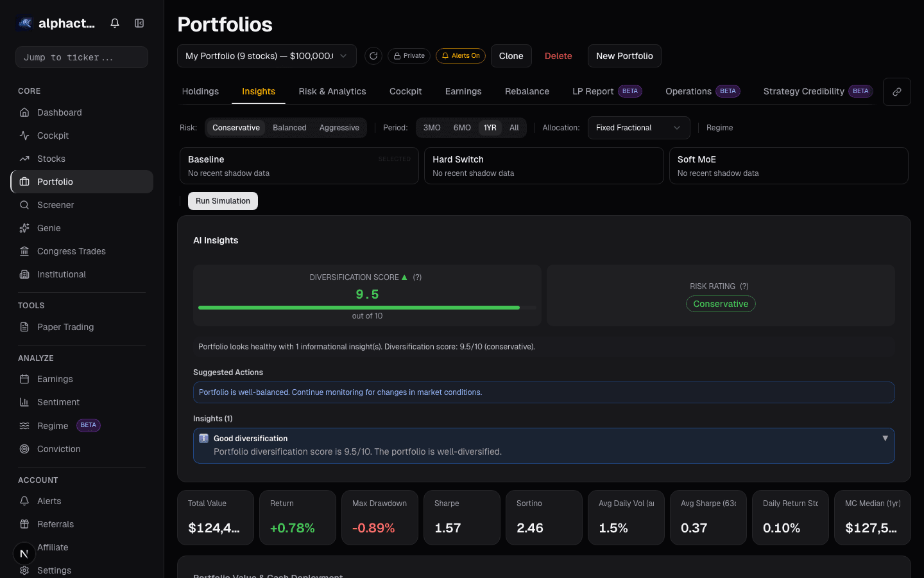The image size is (924, 578).
Task: Open the share link icon beside tabs
Action: (x=896, y=91)
